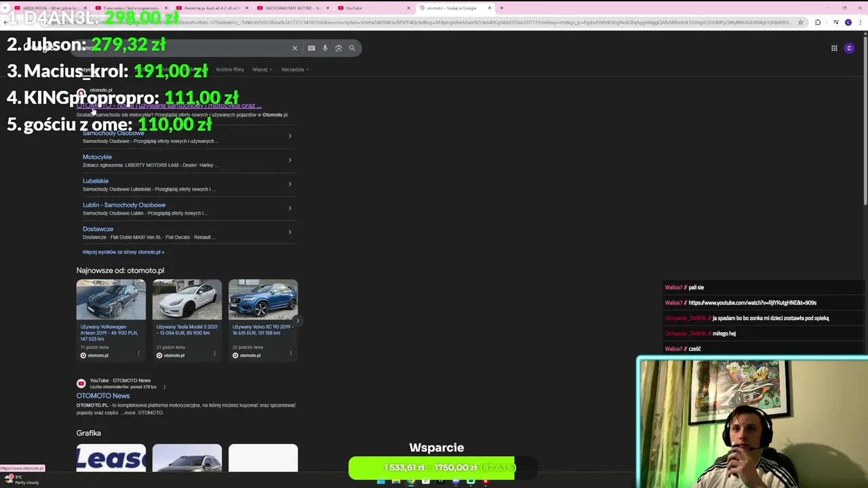Open the Tesla Model 3 2021 listing thumbnail
Screen dimensions: 868x488
187,300
